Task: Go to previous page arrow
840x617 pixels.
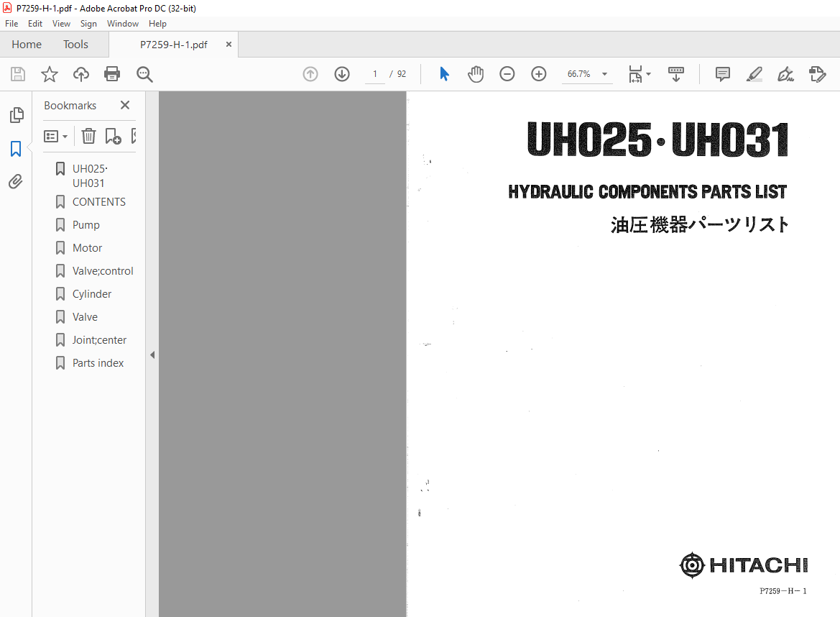Action: (310, 74)
